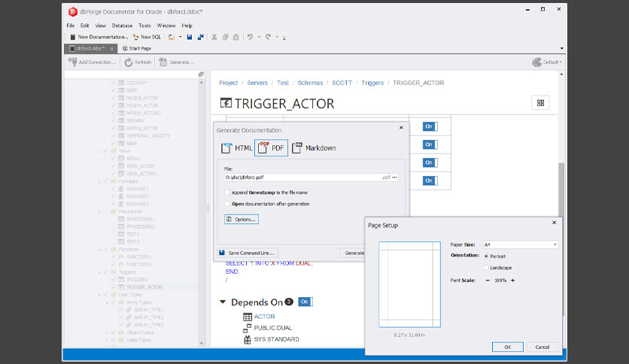Click the Undo arrow icon

coord(250,37)
